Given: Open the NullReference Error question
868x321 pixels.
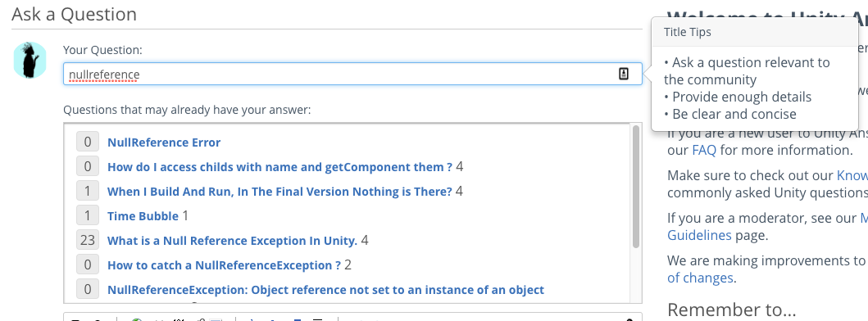Looking at the screenshot, I should 164,142.
